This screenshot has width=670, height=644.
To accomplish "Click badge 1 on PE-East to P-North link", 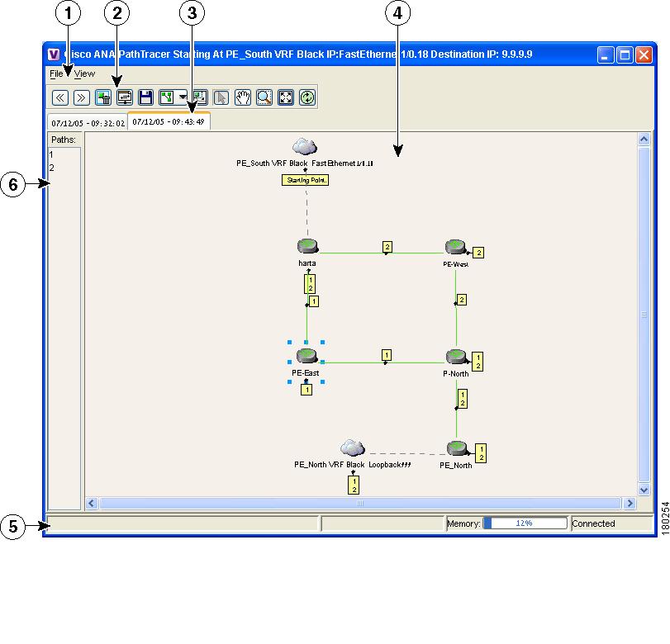I will [387, 355].
